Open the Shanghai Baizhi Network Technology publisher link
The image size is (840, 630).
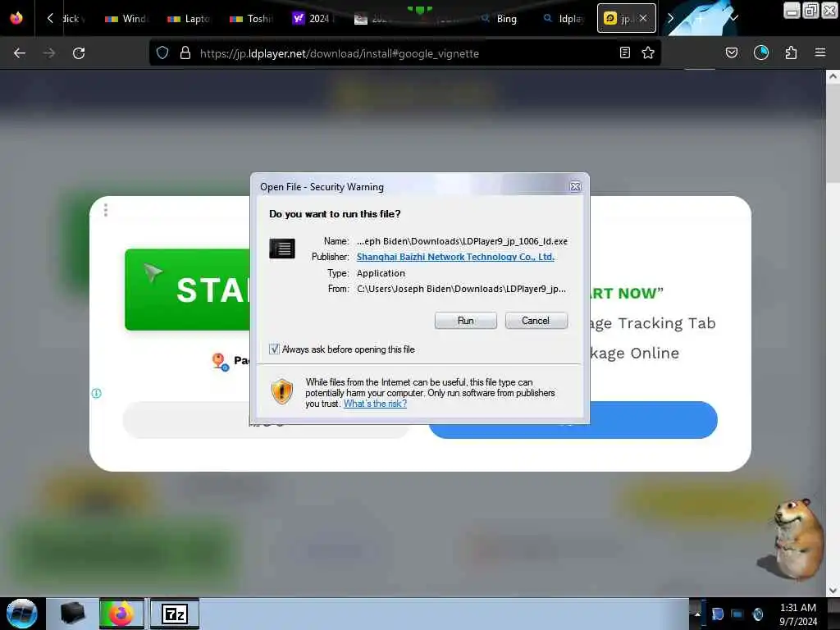point(455,257)
